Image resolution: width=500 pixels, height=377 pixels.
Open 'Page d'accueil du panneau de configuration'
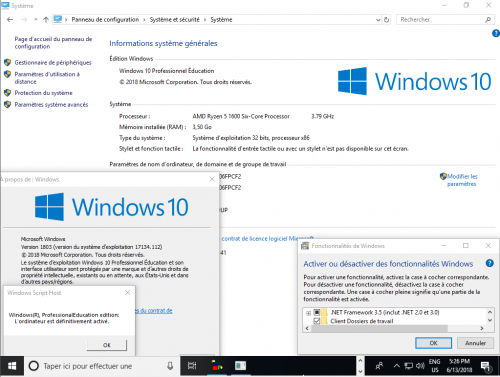[53, 43]
